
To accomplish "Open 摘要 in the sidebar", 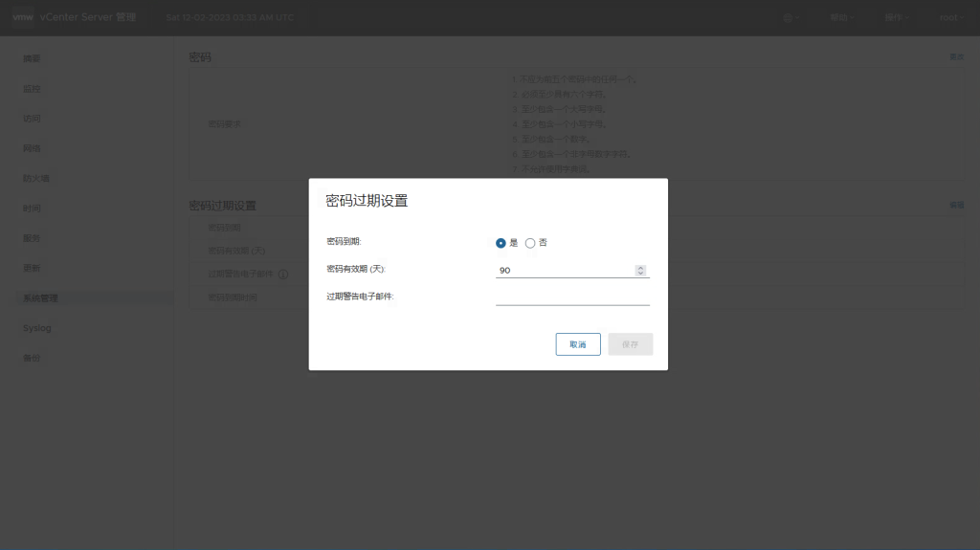I will [32, 58].
